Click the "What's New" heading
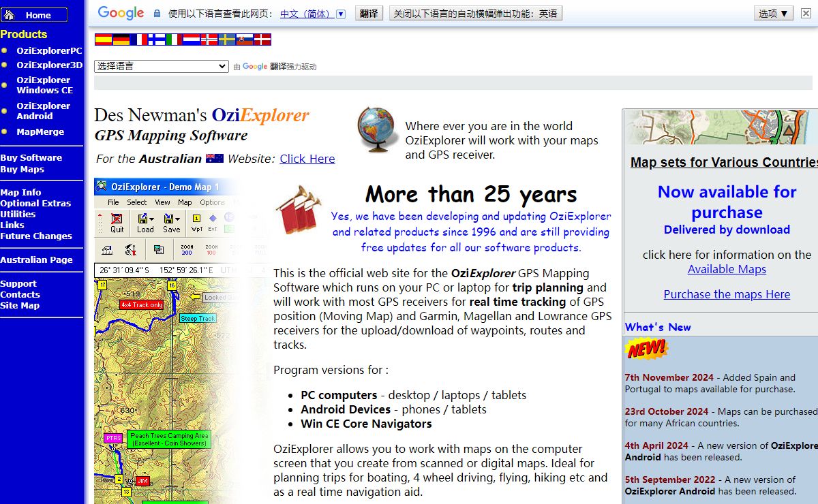 [x=658, y=327]
